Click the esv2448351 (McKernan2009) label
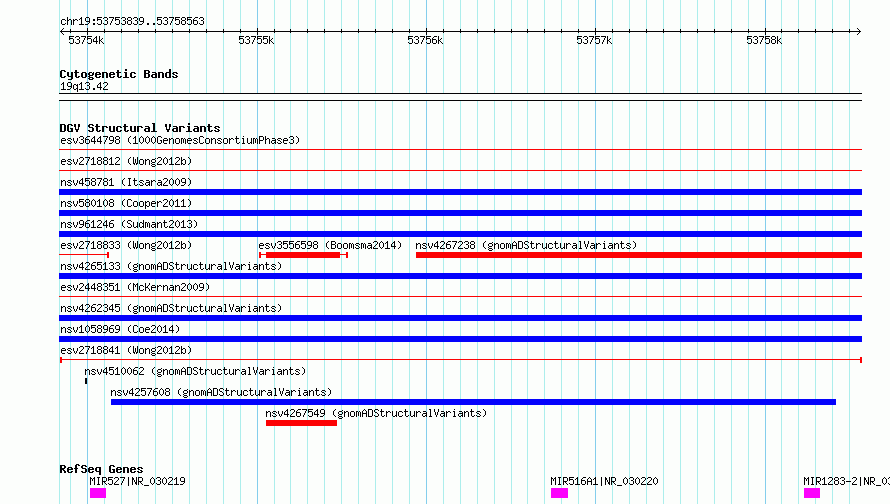This screenshot has width=890, height=504. [135, 287]
